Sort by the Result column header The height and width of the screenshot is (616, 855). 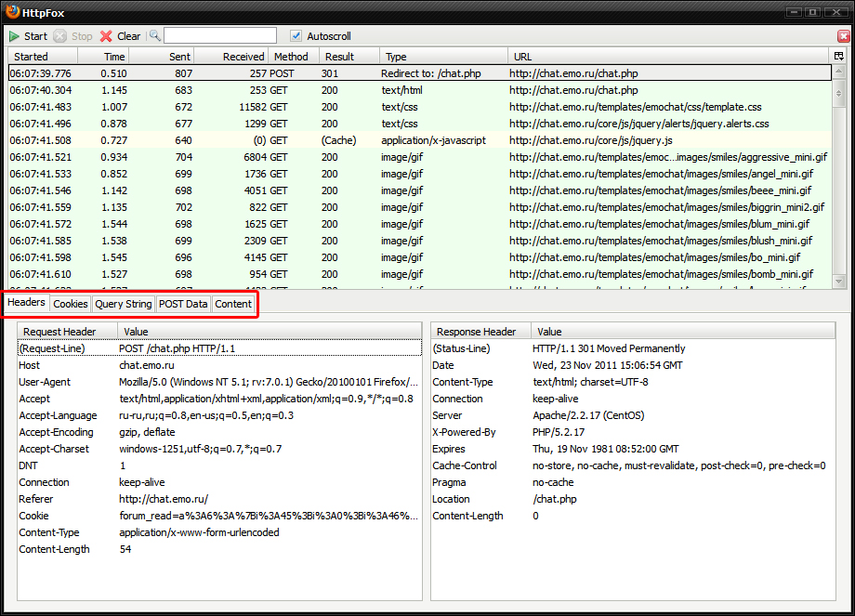(x=349, y=56)
